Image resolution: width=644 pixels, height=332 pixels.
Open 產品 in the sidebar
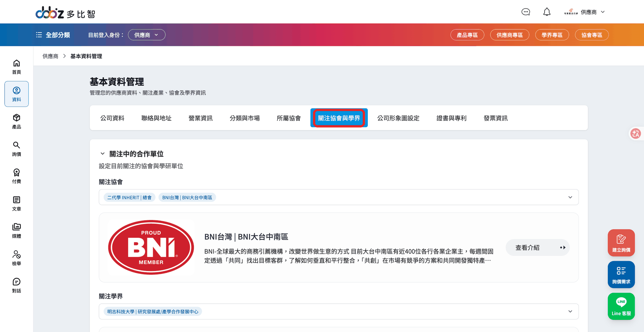tap(16, 121)
